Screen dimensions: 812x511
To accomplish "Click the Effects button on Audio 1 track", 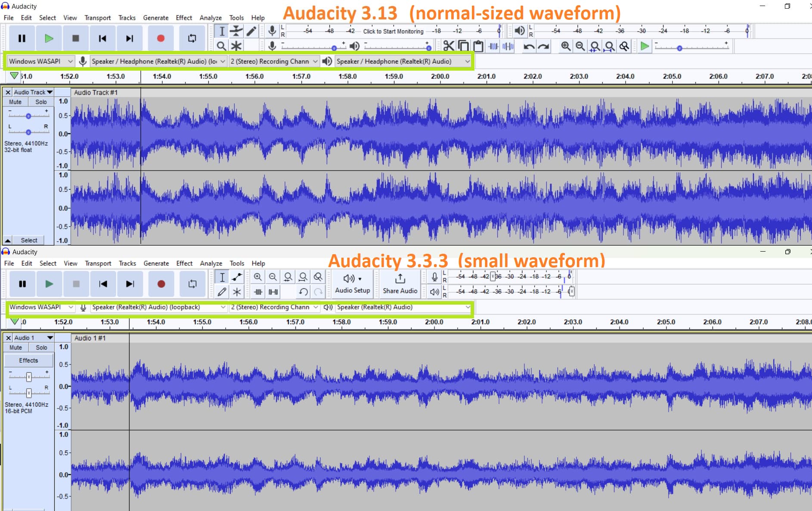I will coord(28,360).
